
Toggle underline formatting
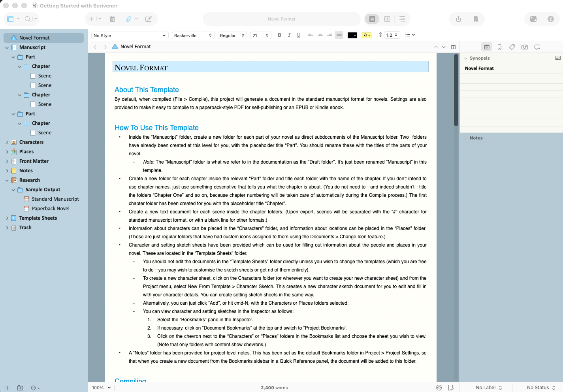[x=299, y=35]
